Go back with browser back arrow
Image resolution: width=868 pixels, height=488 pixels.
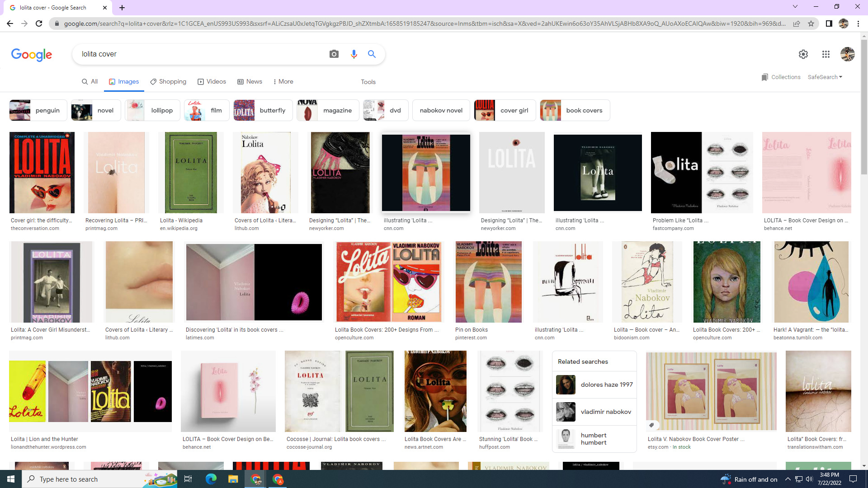coord(10,23)
